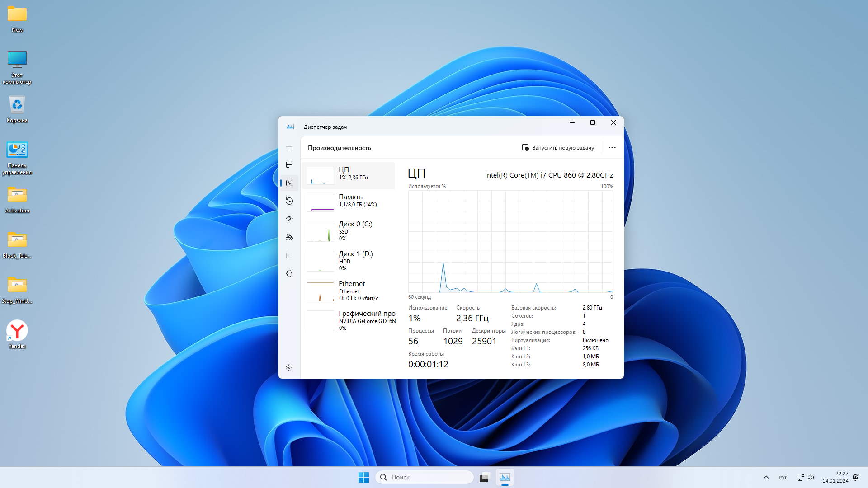Open Users page icon in sidebar
The height and width of the screenshot is (488, 868).
pos(289,237)
